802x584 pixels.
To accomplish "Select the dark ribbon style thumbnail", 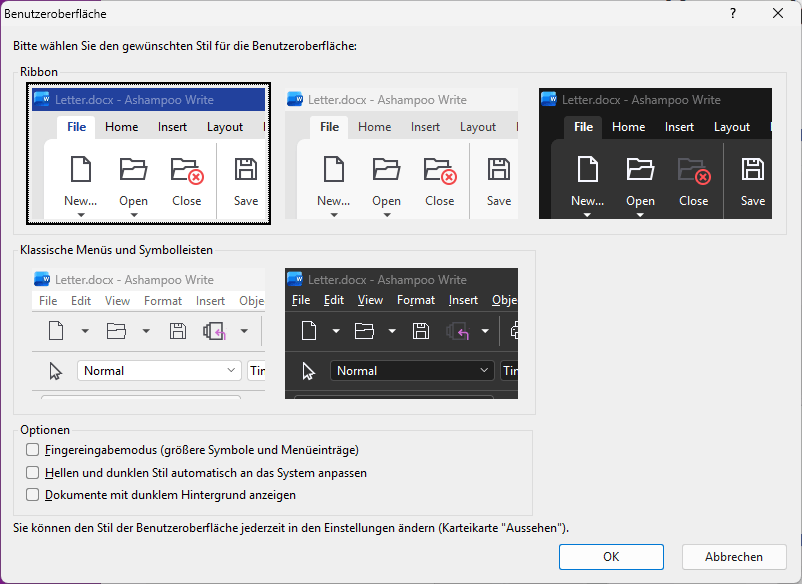I will pyautogui.click(x=655, y=153).
